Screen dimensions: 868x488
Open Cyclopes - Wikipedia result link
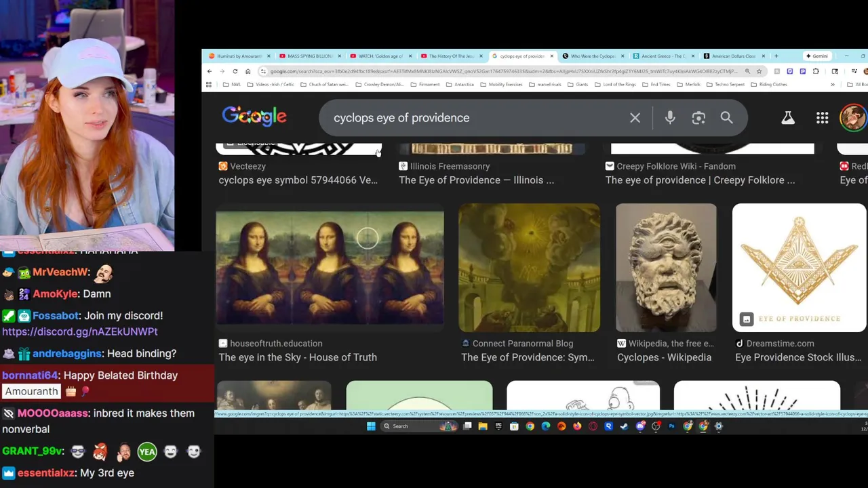(x=664, y=357)
